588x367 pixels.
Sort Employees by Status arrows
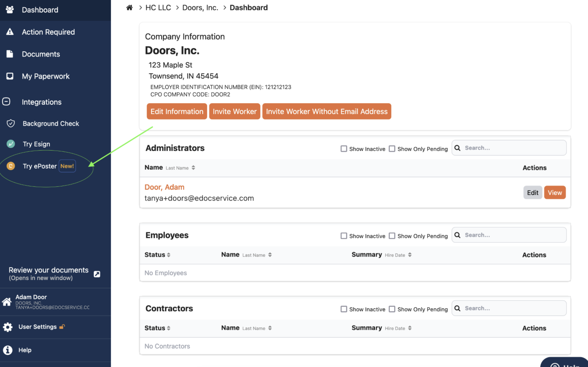coord(169,255)
